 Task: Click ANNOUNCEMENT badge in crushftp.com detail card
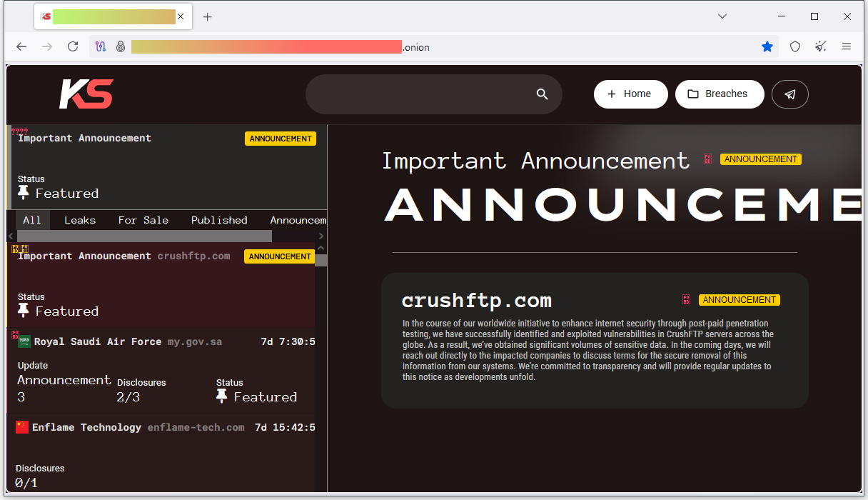740,300
